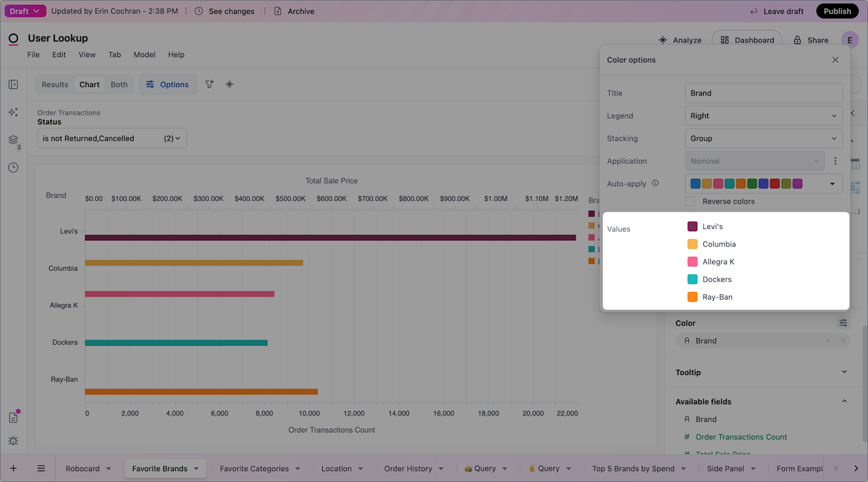The image size is (868, 482).
Task: Click Leave draft
Action: (x=777, y=11)
